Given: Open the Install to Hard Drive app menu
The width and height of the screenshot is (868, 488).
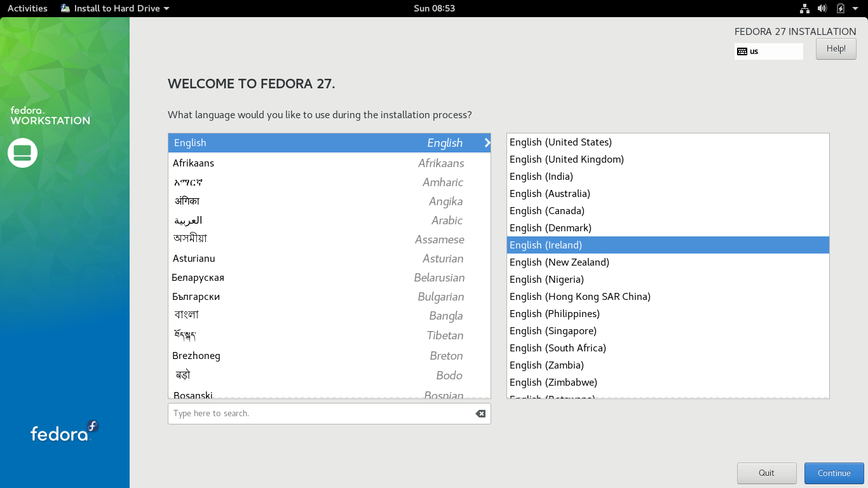Looking at the screenshot, I should click(x=116, y=8).
